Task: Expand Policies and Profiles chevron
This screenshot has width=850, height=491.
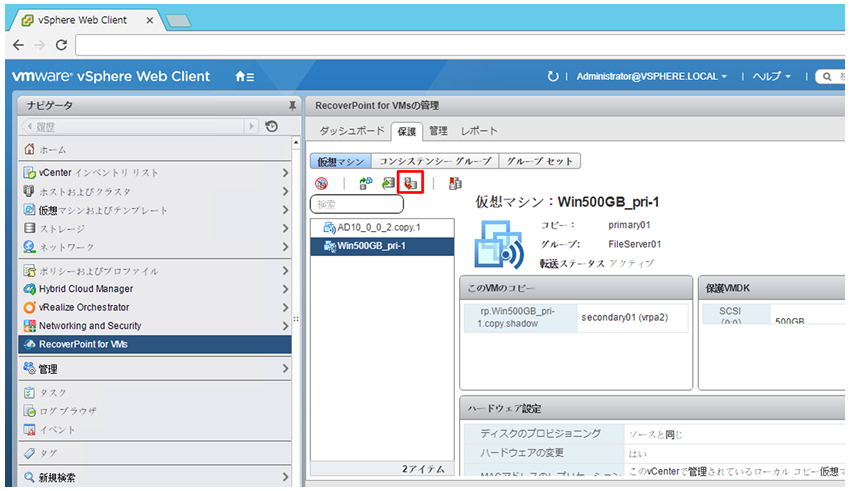Action: (285, 270)
